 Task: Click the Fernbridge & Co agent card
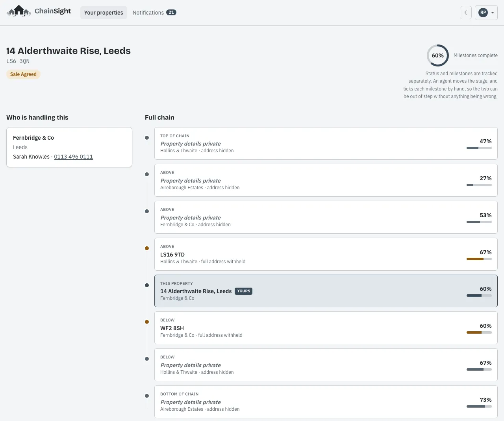[x=69, y=147]
